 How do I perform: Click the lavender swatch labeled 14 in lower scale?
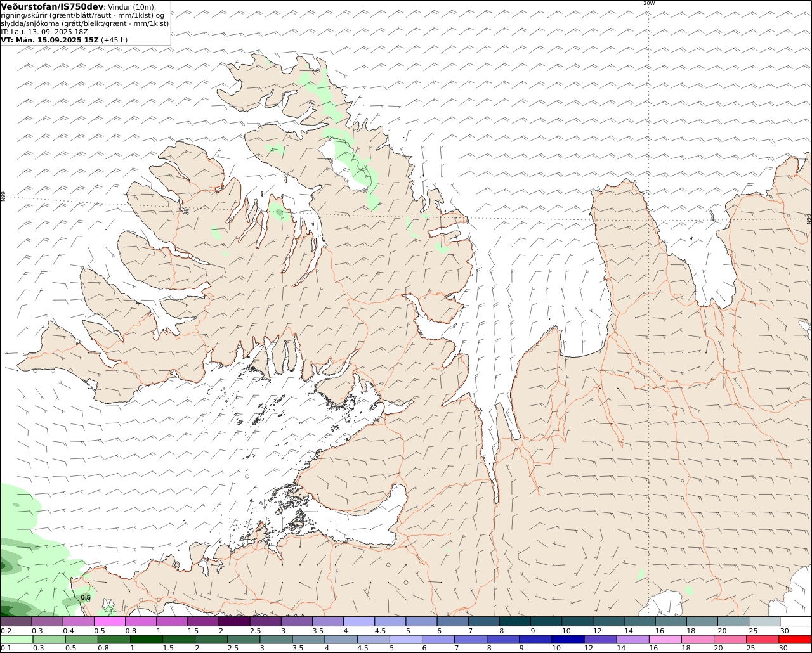pos(633,640)
